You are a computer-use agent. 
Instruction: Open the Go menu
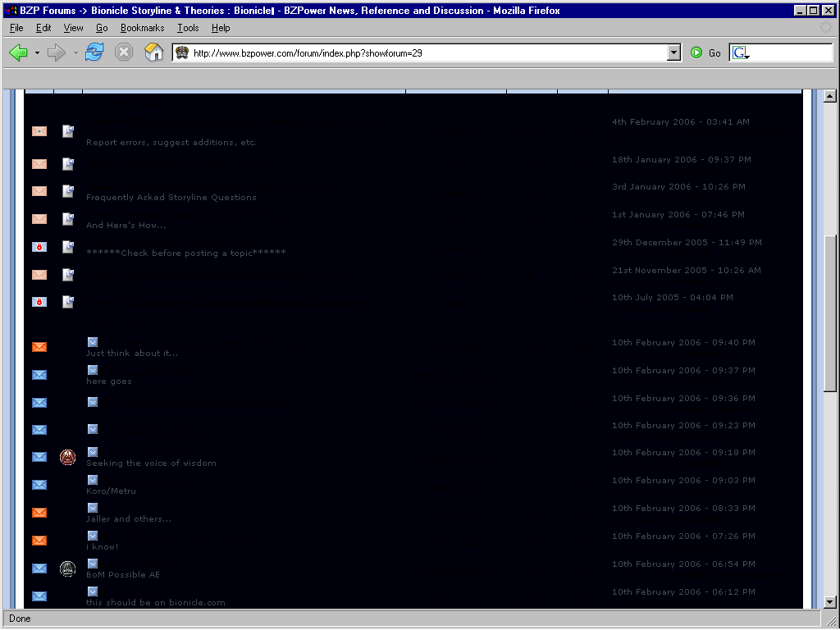(x=102, y=28)
